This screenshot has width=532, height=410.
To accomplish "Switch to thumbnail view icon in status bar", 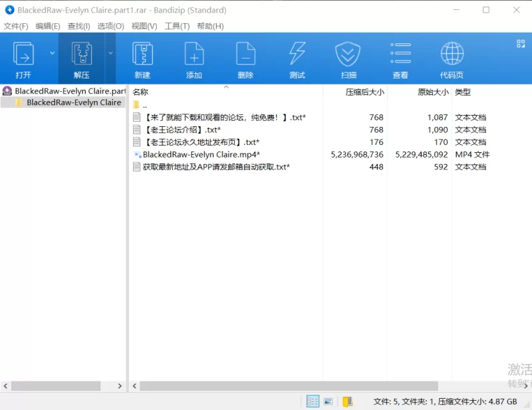I will point(328,401).
